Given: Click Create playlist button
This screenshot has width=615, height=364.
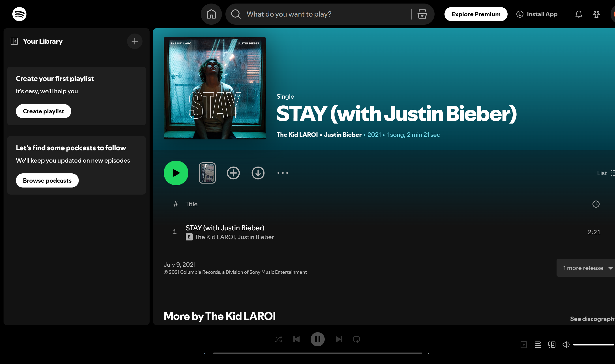Looking at the screenshot, I should pyautogui.click(x=43, y=111).
